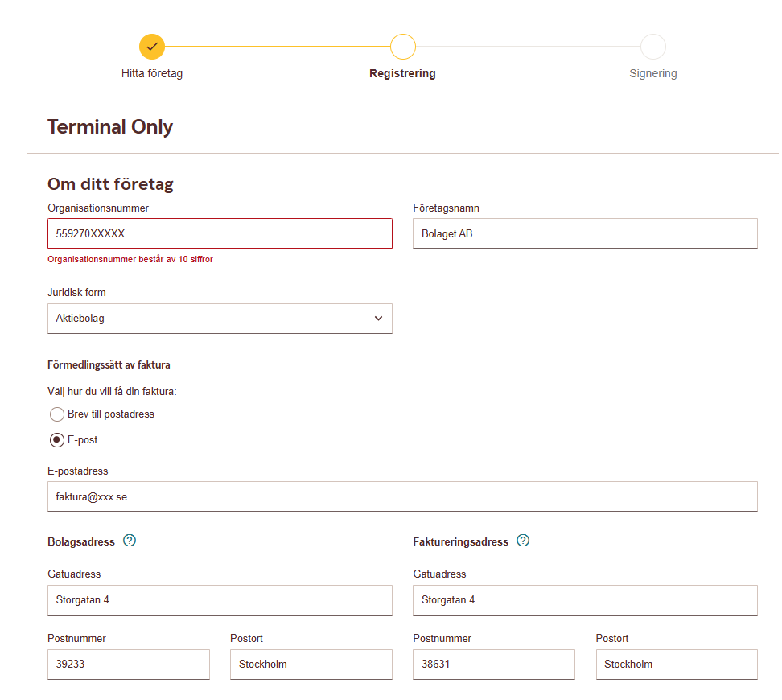Screen dimensions: 782x700
Task: Select the E-post radio option
Action: click(x=57, y=440)
